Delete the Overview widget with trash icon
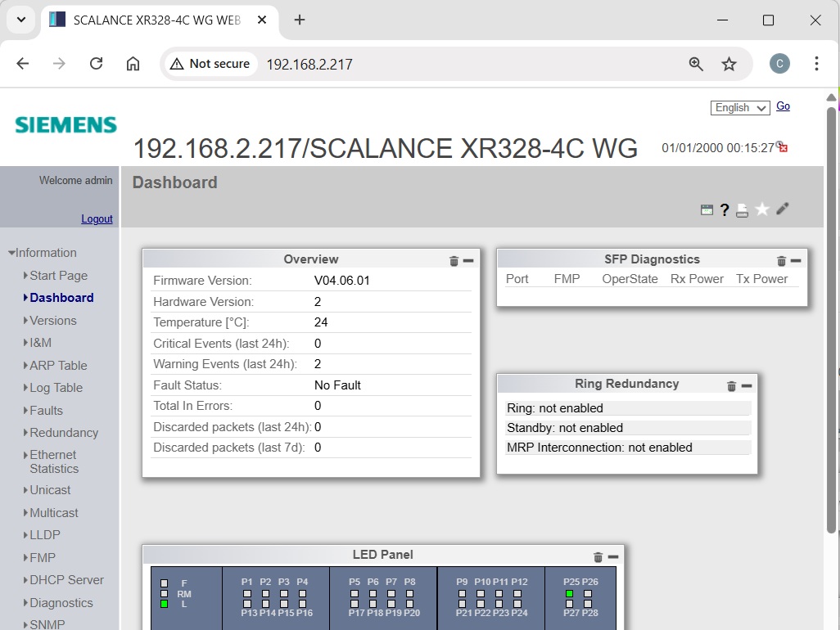Screen dimensions: 840x630 pyautogui.click(x=454, y=261)
